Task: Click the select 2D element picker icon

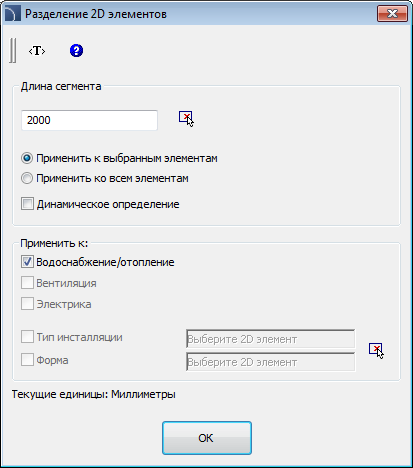Action: pyautogui.click(x=376, y=351)
